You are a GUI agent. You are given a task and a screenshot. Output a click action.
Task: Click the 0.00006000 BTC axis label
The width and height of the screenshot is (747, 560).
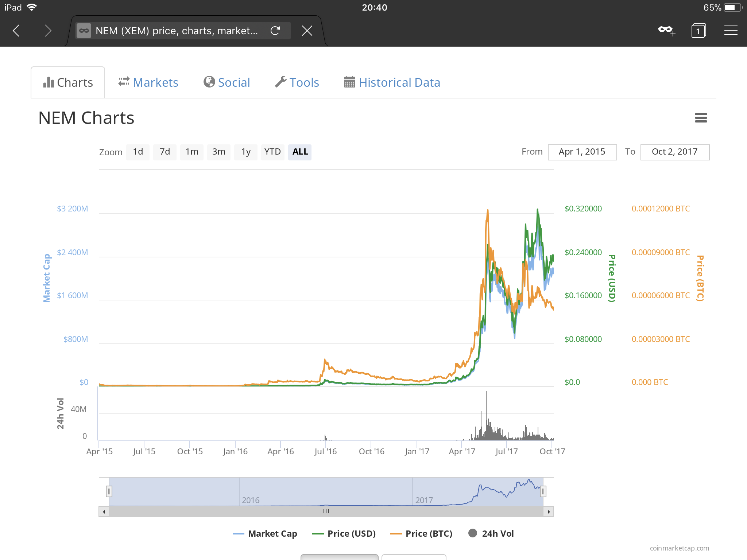click(x=661, y=296)
